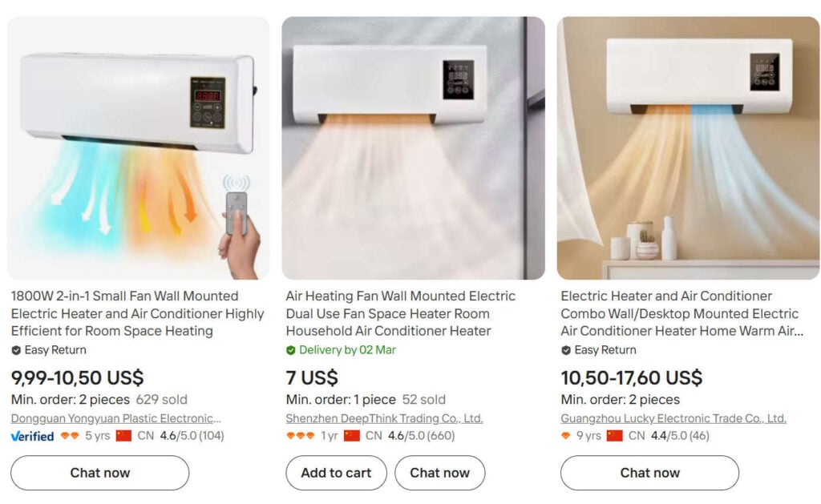
Task: Open Shenzhen DeepThink Trading Co., Ltd. link
Action: point(384,418)
